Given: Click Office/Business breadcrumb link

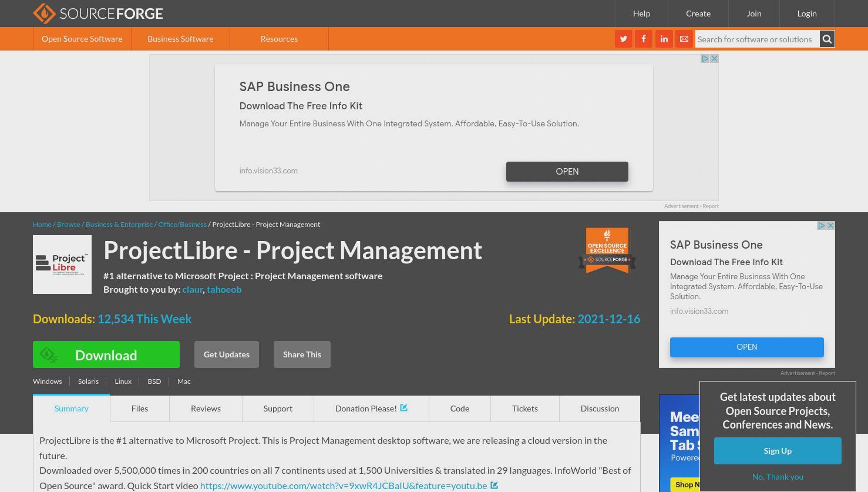Looking at the screenshot, I should tap(183, 224).
